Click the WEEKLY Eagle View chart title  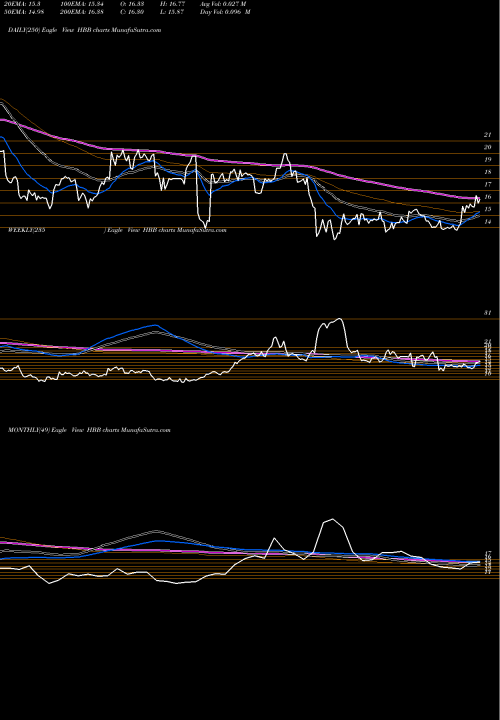[117, 230]
